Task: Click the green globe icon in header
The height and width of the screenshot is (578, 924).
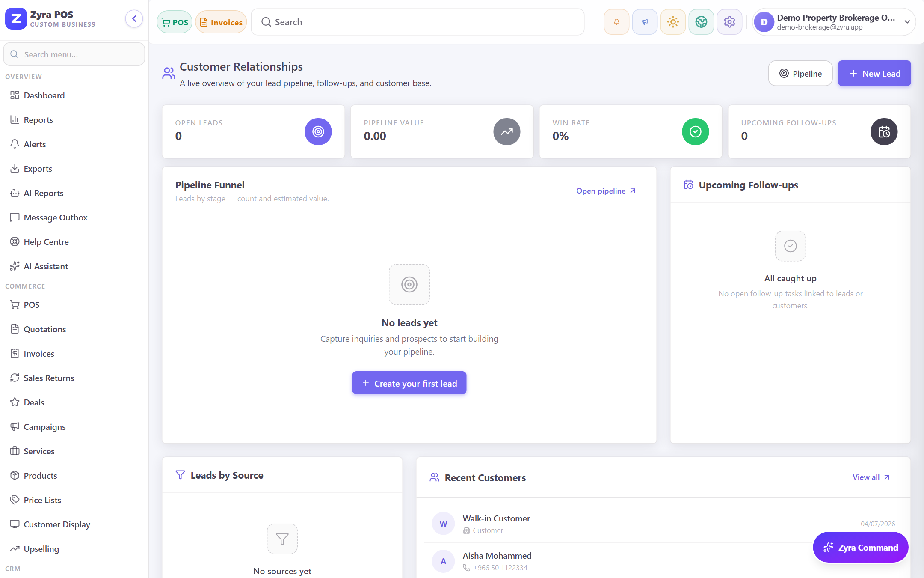Action: (x=701, y=22)
